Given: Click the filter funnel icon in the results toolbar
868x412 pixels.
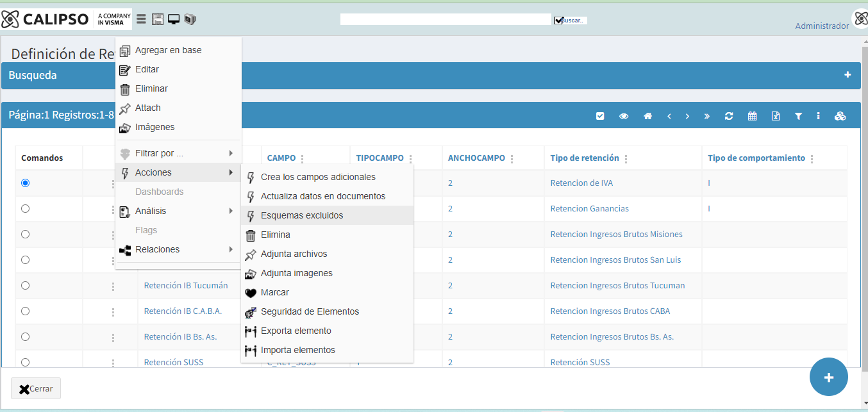Looking at the screenshot, I should [x=799, y=116].
